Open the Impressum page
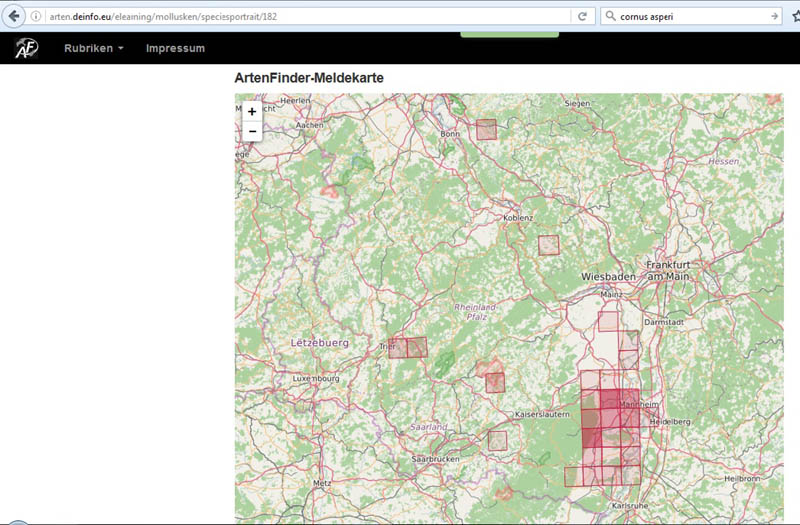This screenshot has width=800, height=525. [x=175, y=48]
